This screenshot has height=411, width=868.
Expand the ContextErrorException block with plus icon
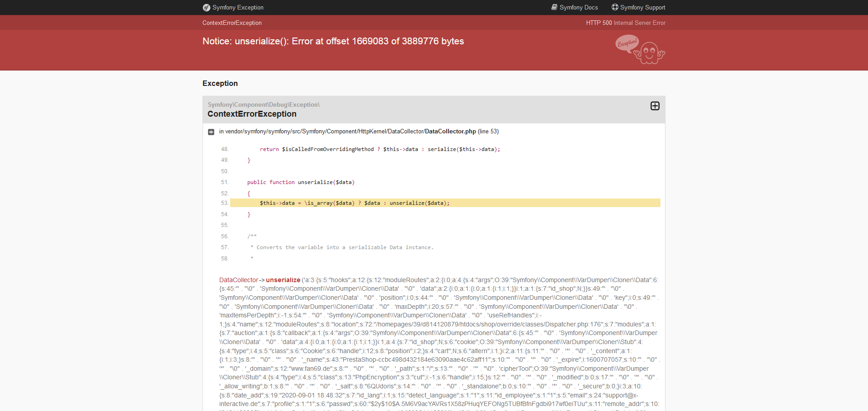click(655, 106)
